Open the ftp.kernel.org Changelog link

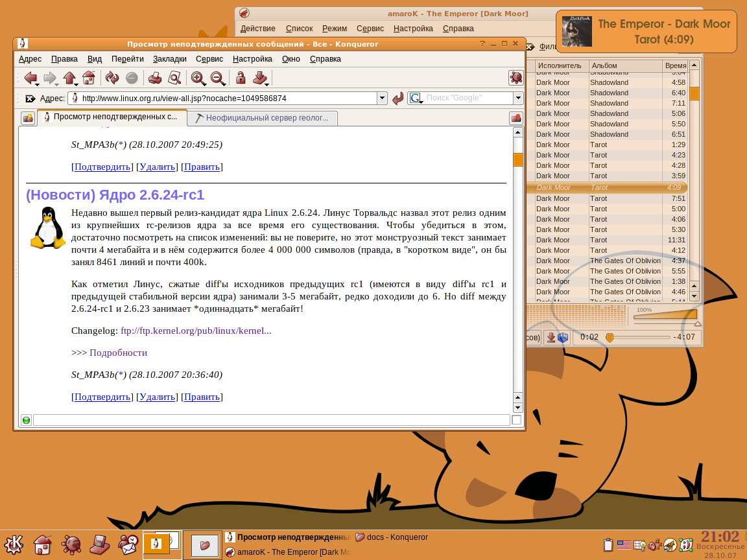(x=196, y=331)
